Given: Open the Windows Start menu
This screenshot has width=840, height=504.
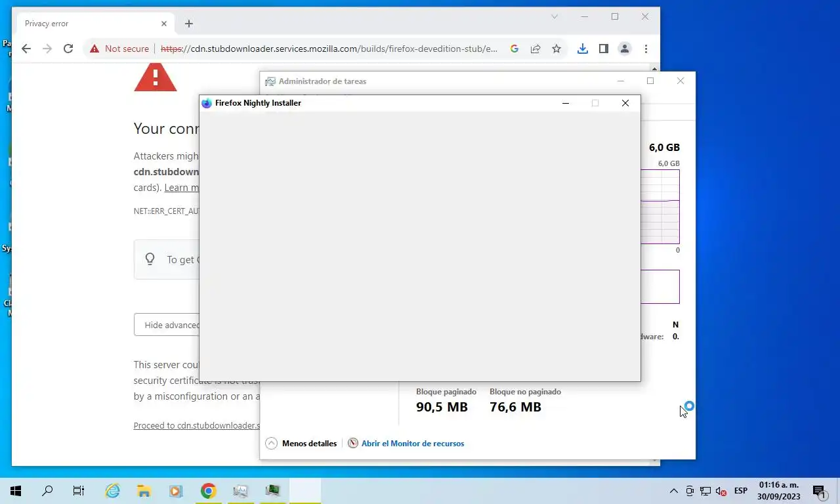Looking at the screenshot, I should (x=16, y=491).
